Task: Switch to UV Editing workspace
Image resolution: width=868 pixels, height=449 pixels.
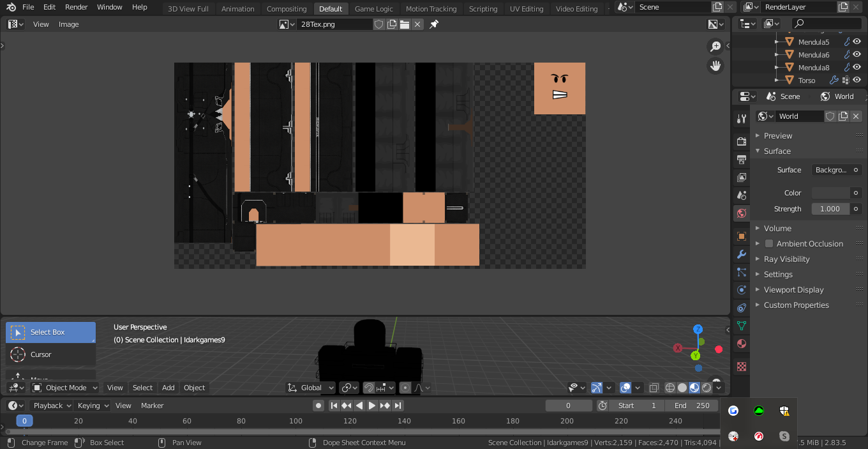Action: (527, 9)
